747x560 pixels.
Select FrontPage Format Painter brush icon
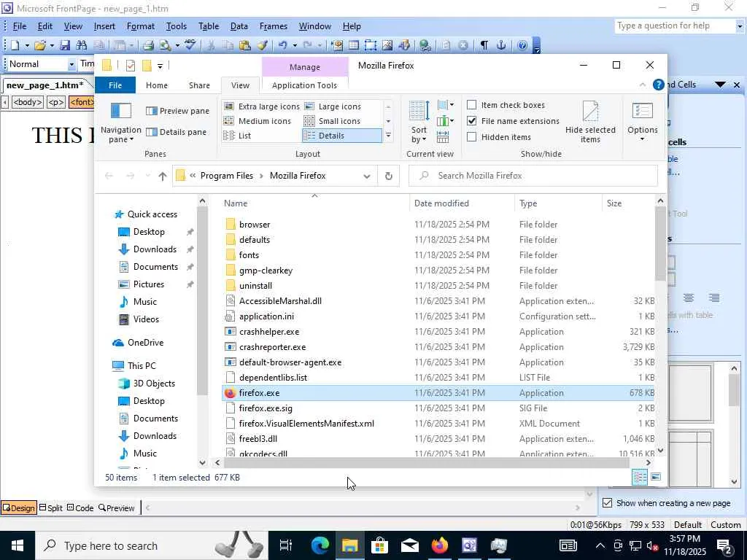(x=262, y=45)
